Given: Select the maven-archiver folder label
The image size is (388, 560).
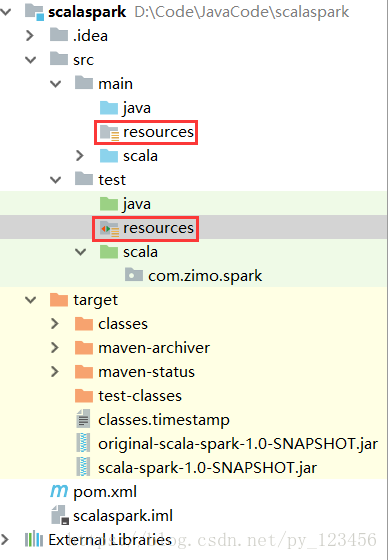Looking at the screenshot, I should (154, 348).
